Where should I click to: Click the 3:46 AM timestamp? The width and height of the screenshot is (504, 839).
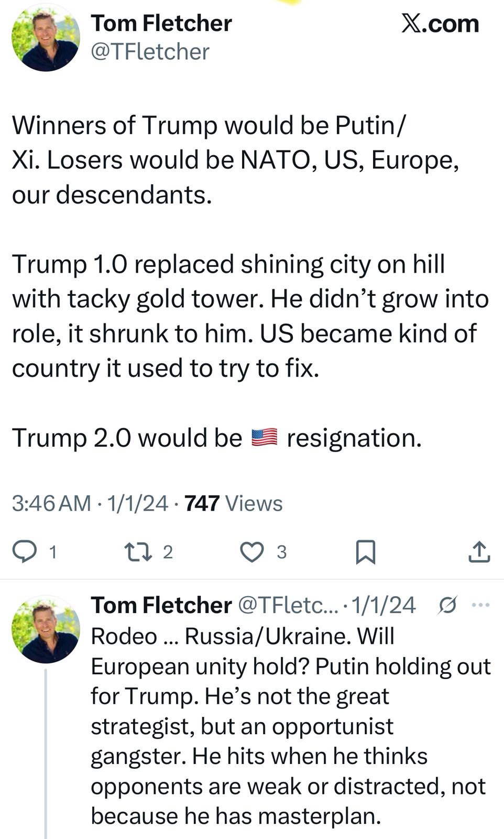[51, 503]
